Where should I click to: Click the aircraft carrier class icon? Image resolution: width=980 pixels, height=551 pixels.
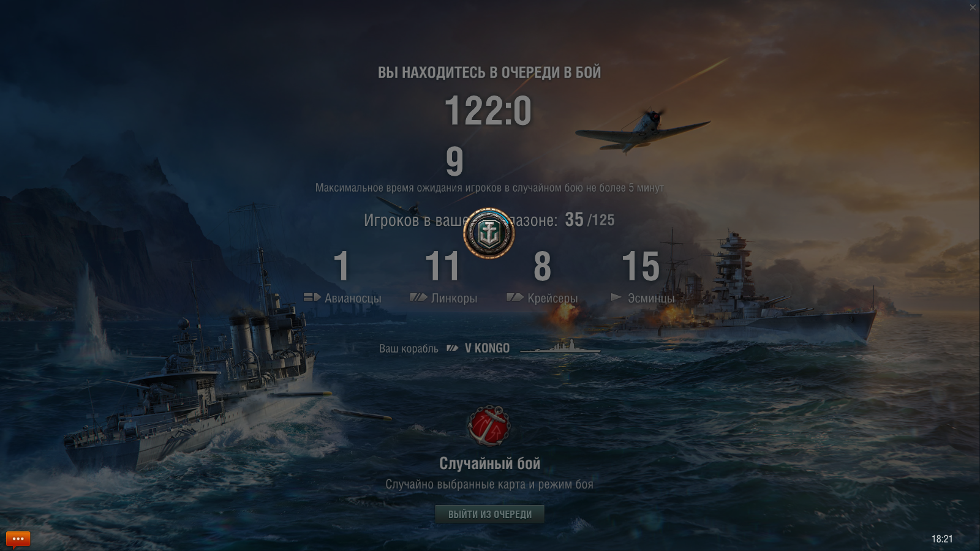tap(312, 298)
